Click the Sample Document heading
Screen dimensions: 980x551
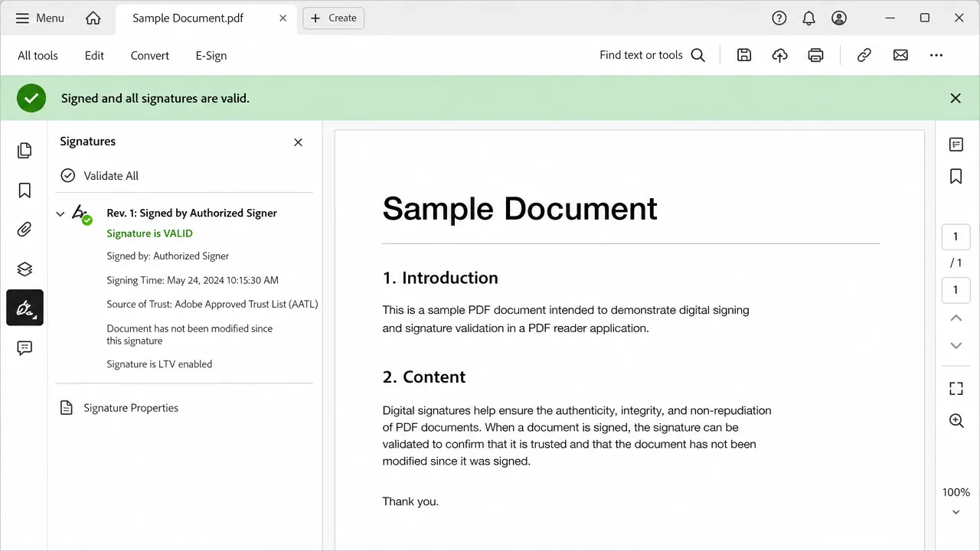(519, 208)
